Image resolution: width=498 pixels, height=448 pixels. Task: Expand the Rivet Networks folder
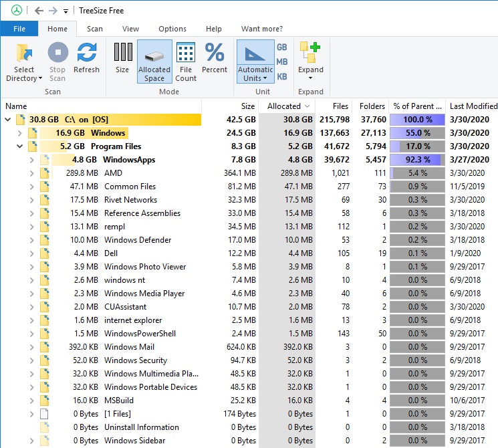click(32, 200)
